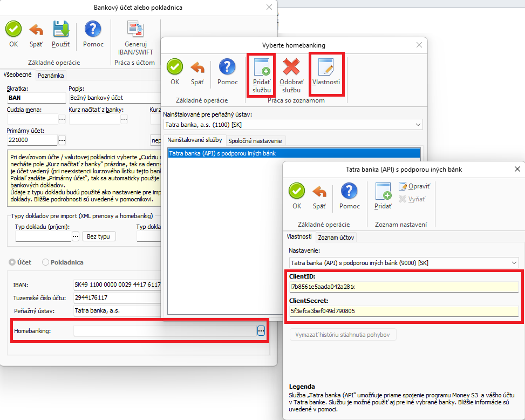Open Pomoc in Bankový účet window
This screenshot has height=420, width=525.
coord(93,30)
